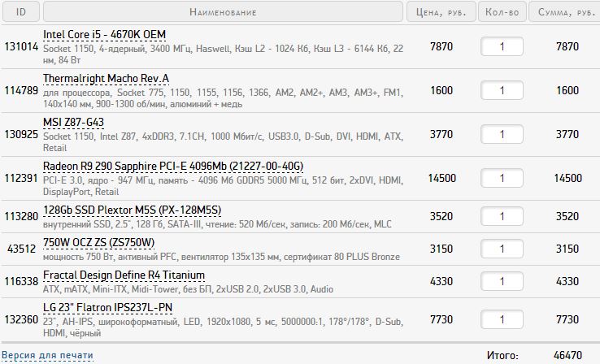
Task: Click the Цена, руб. column header
Action: coord(441,12)
